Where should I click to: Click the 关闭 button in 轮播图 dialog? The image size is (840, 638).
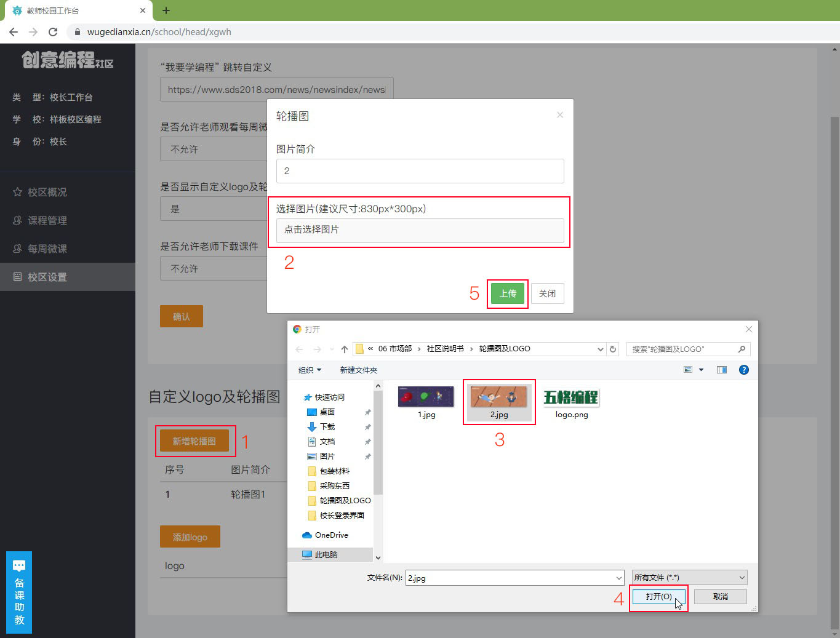(x=547, y=293)
